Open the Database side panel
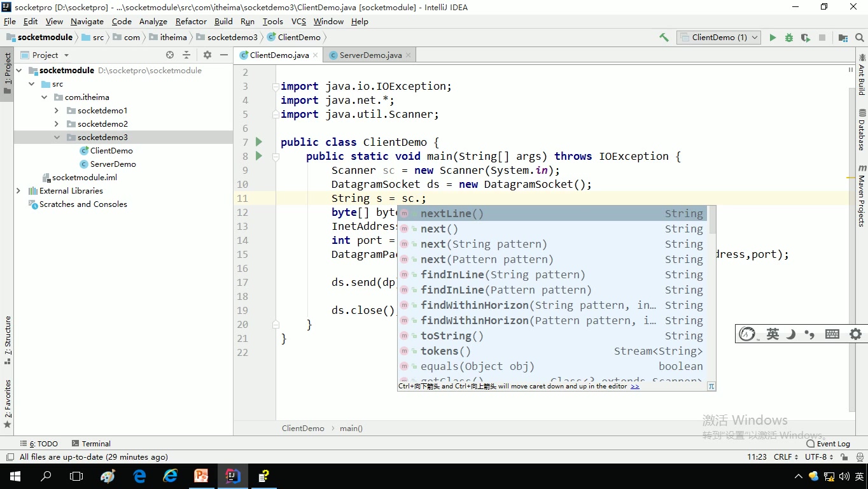 862,130
